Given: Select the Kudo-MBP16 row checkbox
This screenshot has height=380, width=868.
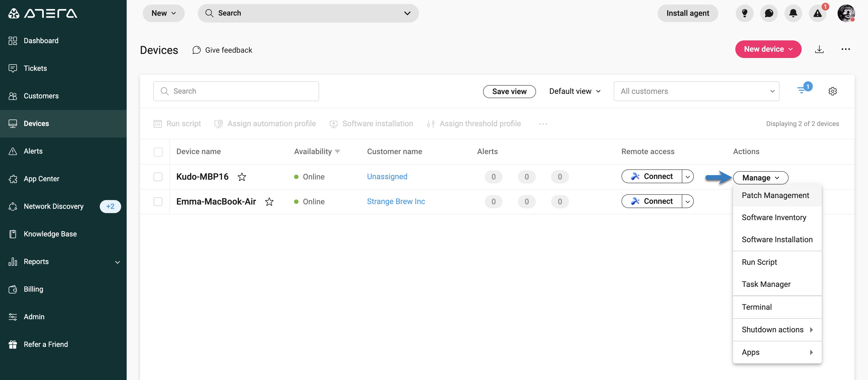Looking at the screenshot, I should coord(158,177).
